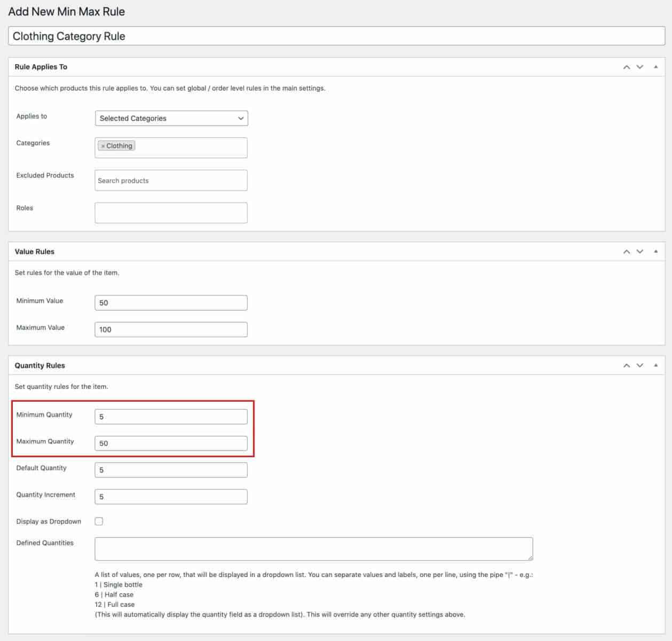This screenshot has width=672, height=641.
Task: Click the Roles input field
Action: pos(171,213)
